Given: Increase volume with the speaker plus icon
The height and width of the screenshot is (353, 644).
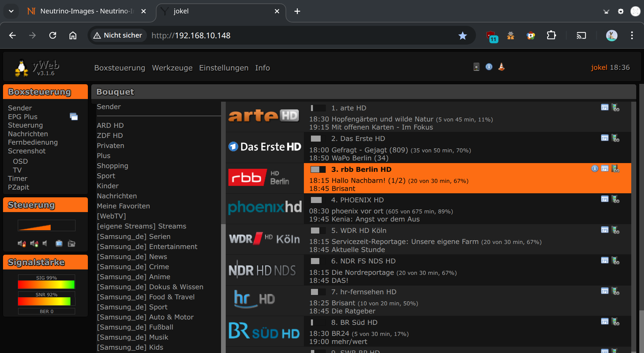Looking at the screenshot, I should point(34,244).
